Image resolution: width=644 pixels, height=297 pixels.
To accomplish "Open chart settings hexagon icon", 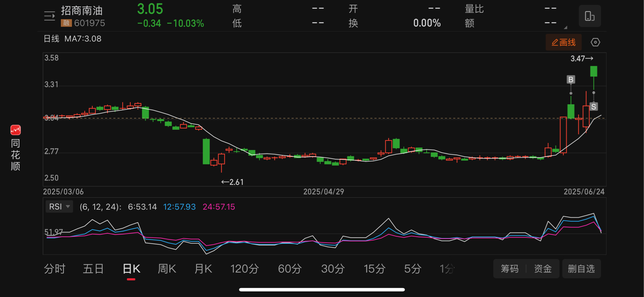I will [x=595, y=42].
